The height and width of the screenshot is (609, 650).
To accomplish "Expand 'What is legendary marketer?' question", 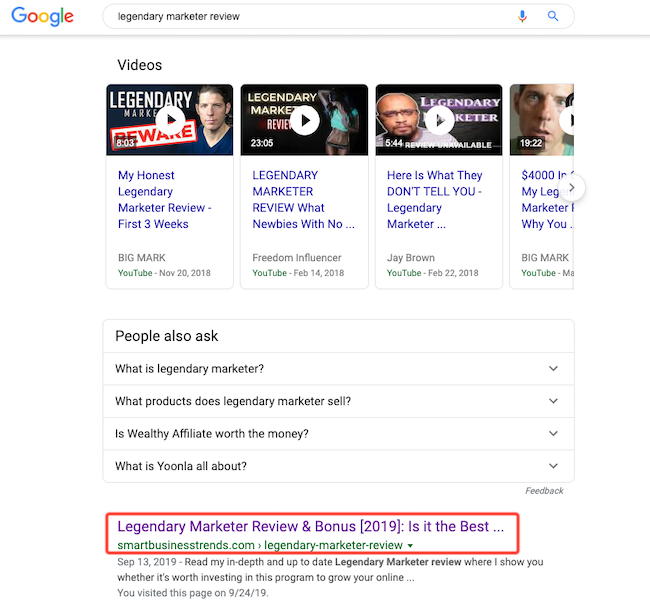I will click(x=338, y=369).
